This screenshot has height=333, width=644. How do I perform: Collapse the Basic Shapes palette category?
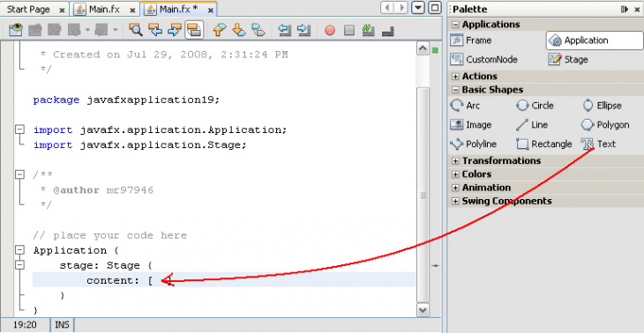click(455, 90)
